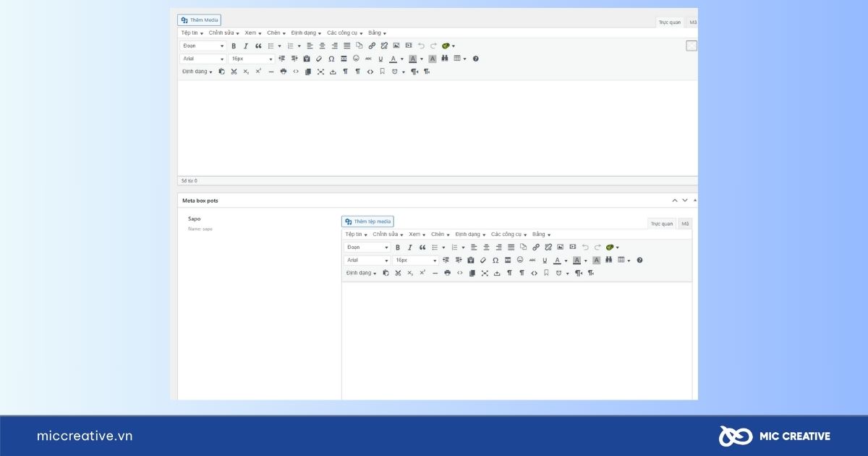The height and width of the screenshot is (456, 868).
Task: Insert a link in the Sapo editor
Action: 536,248
